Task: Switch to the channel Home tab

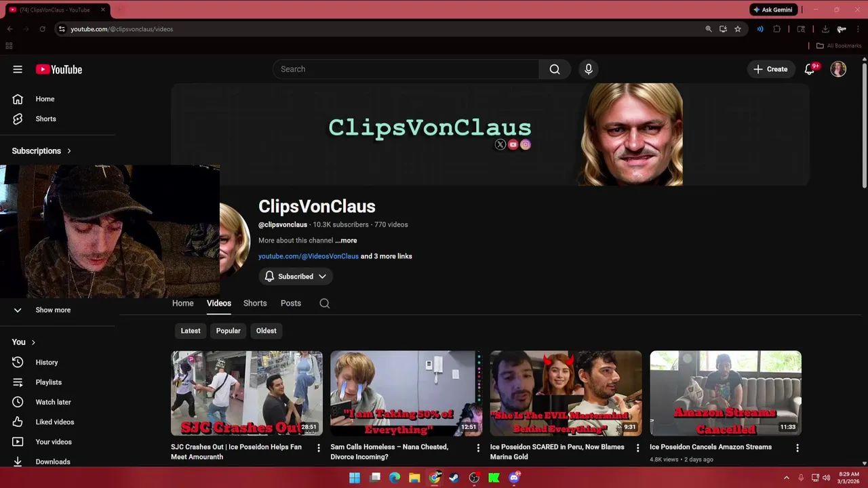Action: click(x=182, y=303)
